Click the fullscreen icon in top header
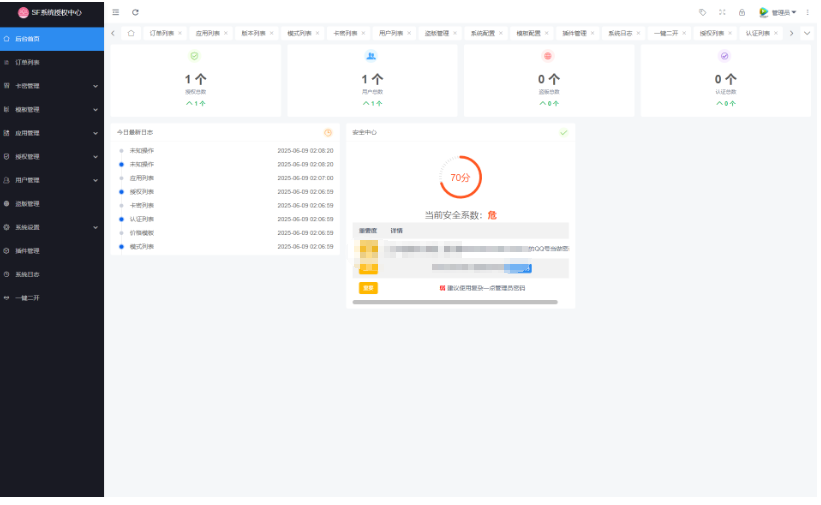821x505 pixels. (x=722, y=12)
